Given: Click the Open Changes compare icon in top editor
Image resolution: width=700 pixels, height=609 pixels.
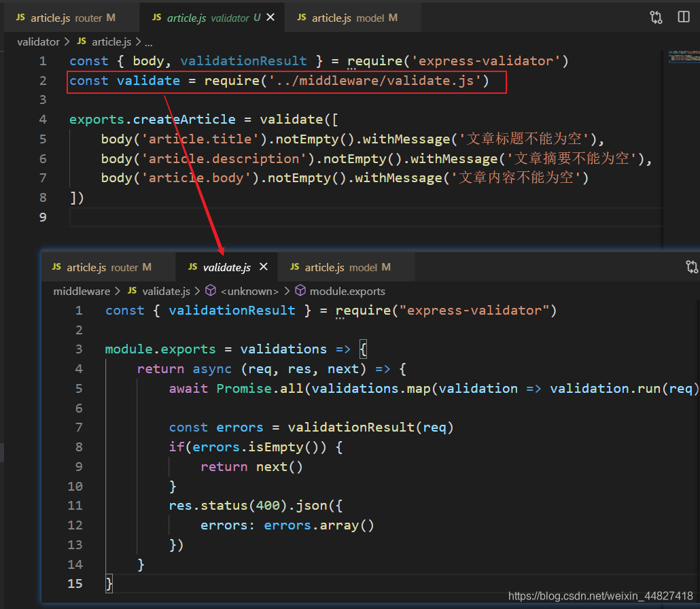Looking at the screenshot, I should [x=657, y=18].
